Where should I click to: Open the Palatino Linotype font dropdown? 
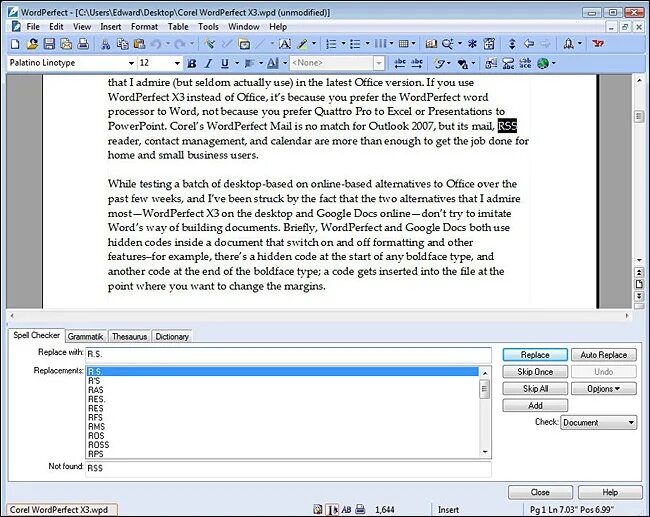(x=131, y=63)
